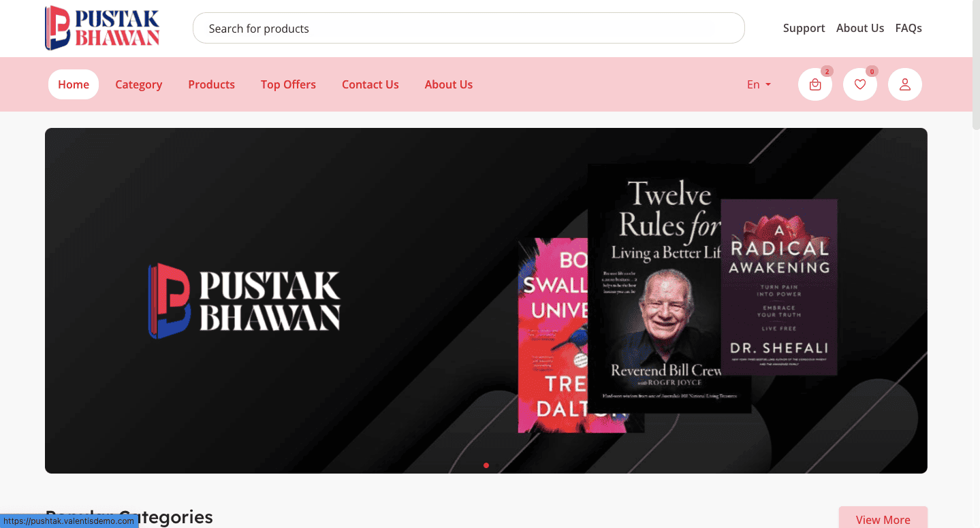Viewport: 980px width, 528px height.
Task: Click the user account profile icon
Action: coord(904,85)
